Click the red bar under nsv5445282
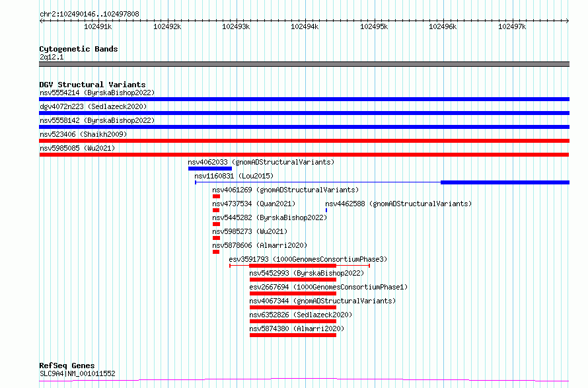This screenshot has height=388, width=588. click(x=217, y=224)
